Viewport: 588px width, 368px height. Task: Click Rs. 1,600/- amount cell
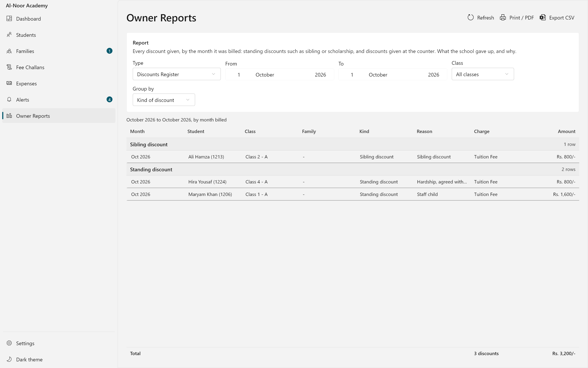[564, 194]
